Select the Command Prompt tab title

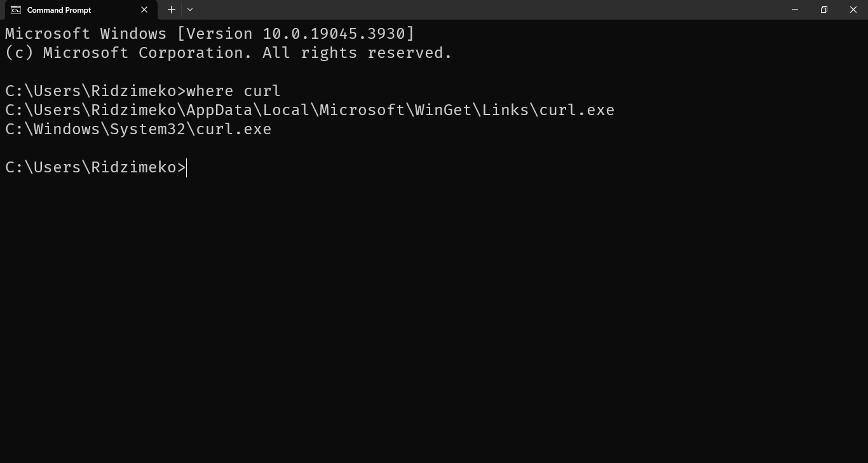[59, 10]
